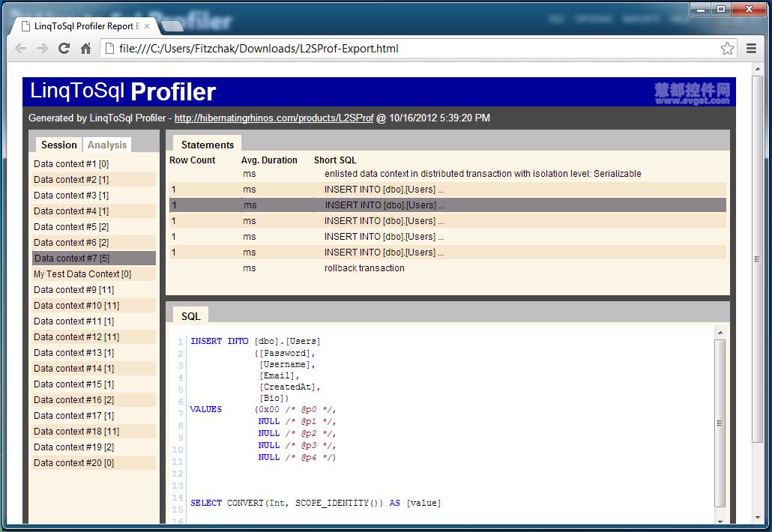Click the page scrollbar up arrow
The image size is (772, 532).
pos(758,70)
